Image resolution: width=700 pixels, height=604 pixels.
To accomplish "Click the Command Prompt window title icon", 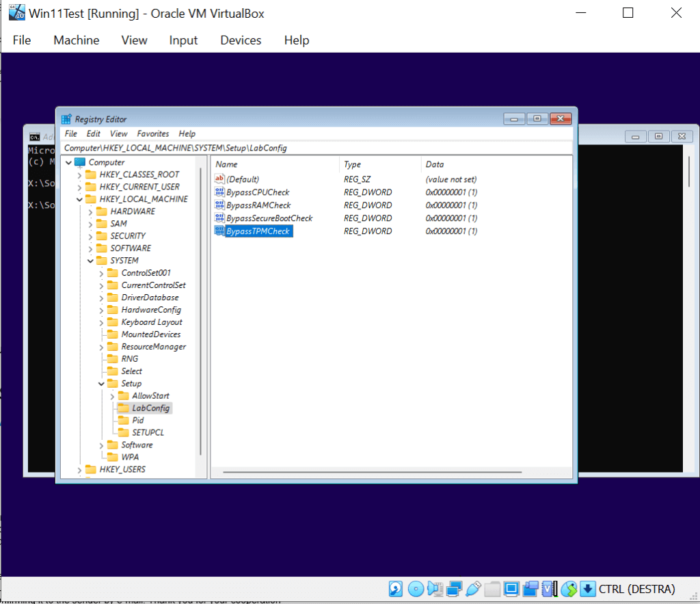I will tap(34, 137).
